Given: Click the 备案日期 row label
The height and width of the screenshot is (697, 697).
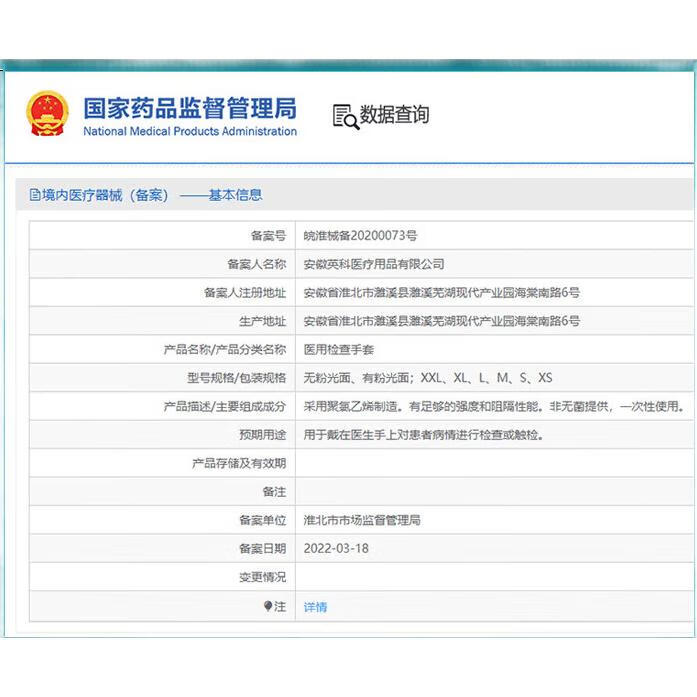Looking at the screenshot, I should click(x=262, y=549).
